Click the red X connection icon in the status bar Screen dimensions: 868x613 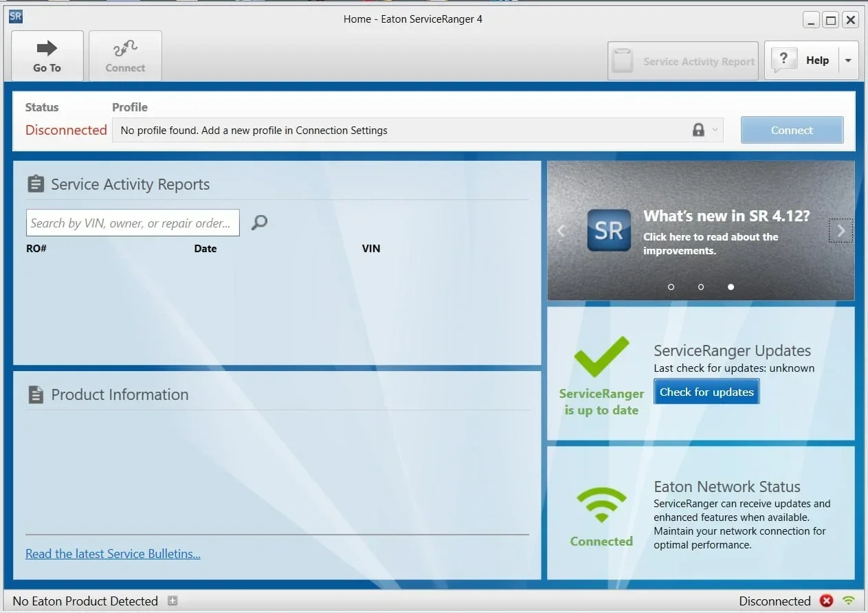click(x=827, y=601)
